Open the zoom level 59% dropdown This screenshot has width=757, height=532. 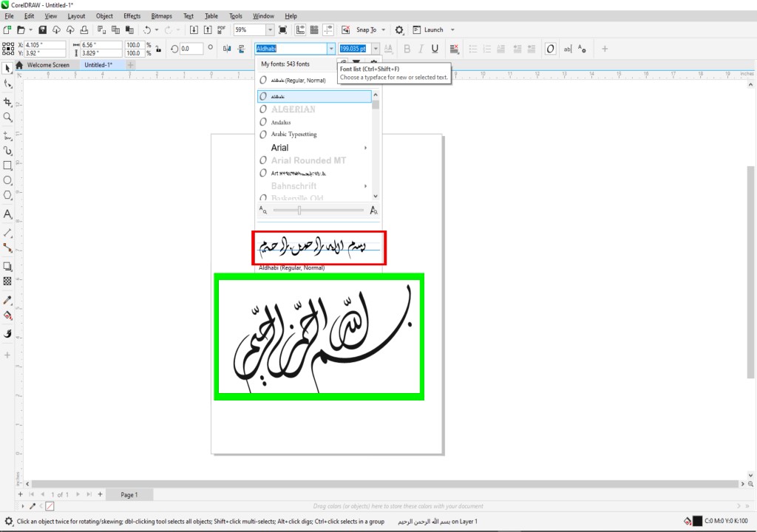tap(270, 30)
